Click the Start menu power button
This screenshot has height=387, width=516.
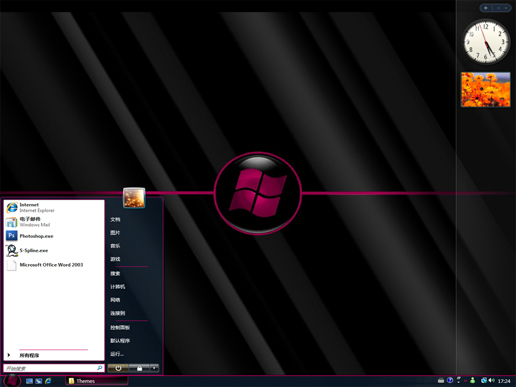pos(118,368)
